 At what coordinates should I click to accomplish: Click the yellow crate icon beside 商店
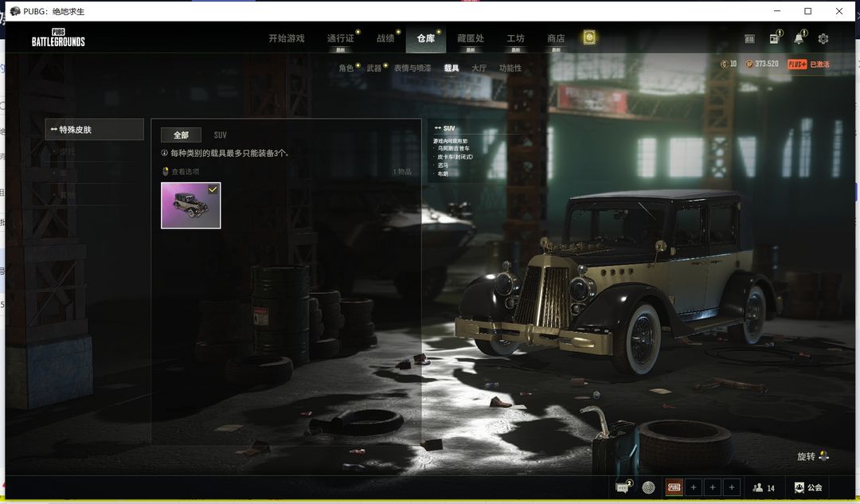point(589,38)
